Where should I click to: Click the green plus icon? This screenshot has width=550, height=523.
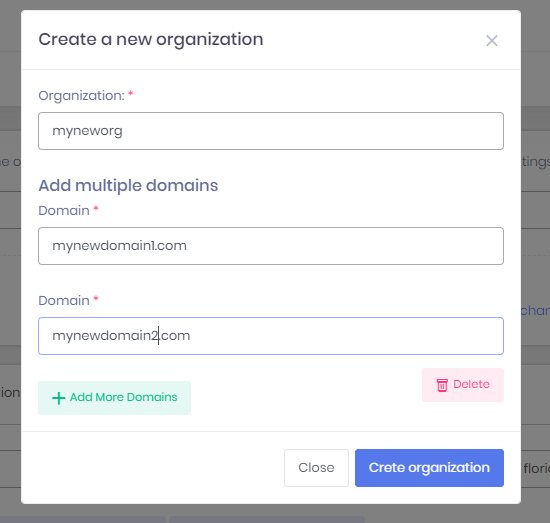click(x=59, y=398)
